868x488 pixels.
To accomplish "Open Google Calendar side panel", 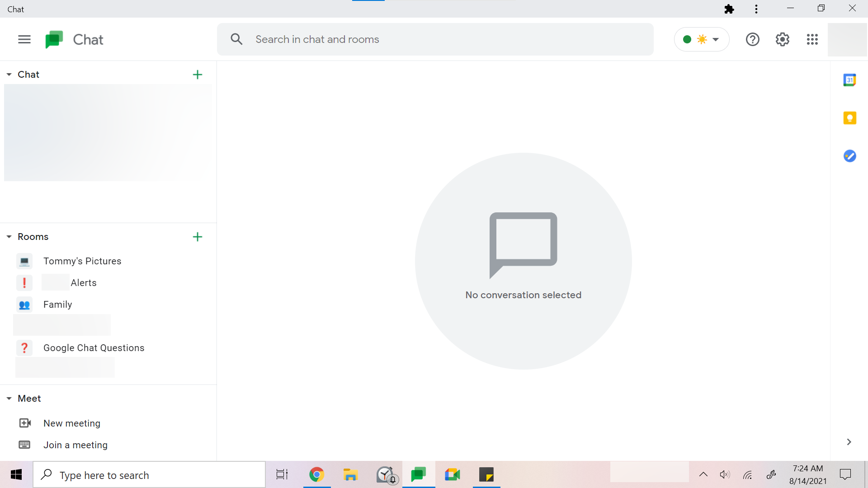I will pos(849,80).
